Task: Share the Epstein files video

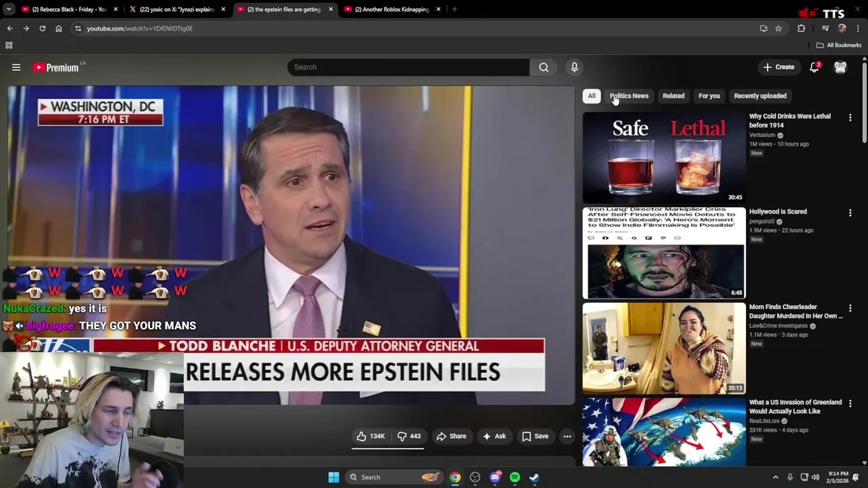Action: coord(451,436)
